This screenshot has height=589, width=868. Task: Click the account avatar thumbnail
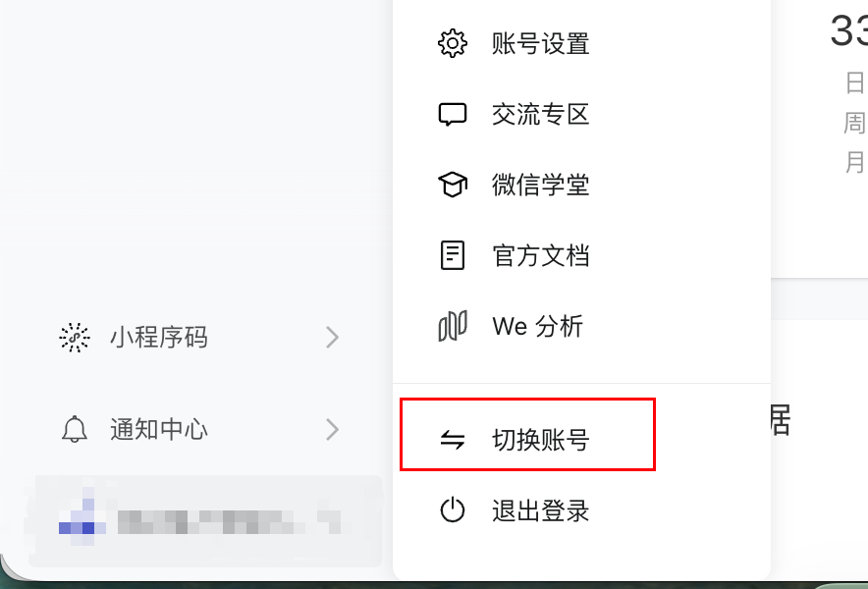(x=81, y=517)
